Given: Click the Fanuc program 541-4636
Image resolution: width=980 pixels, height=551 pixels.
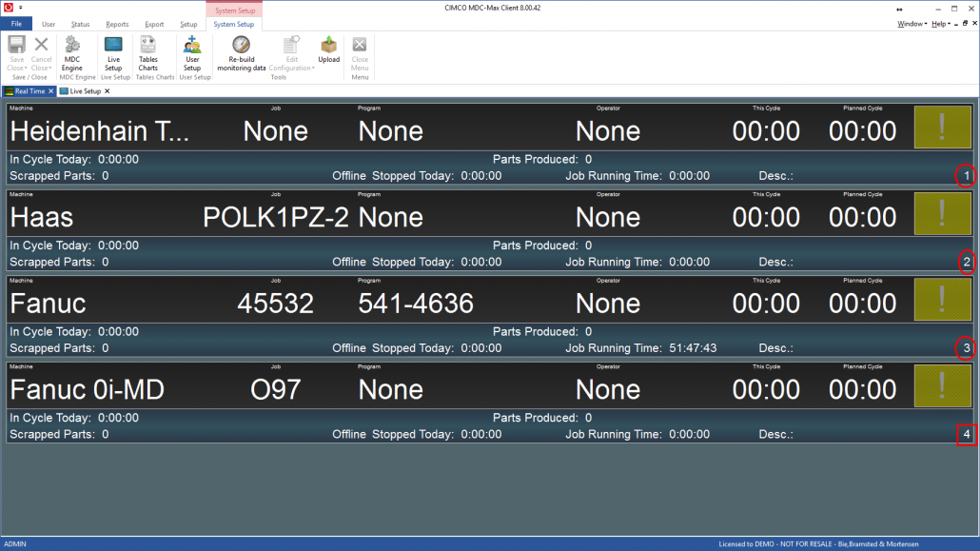Looking at the screenshot, I should (415, 304).
